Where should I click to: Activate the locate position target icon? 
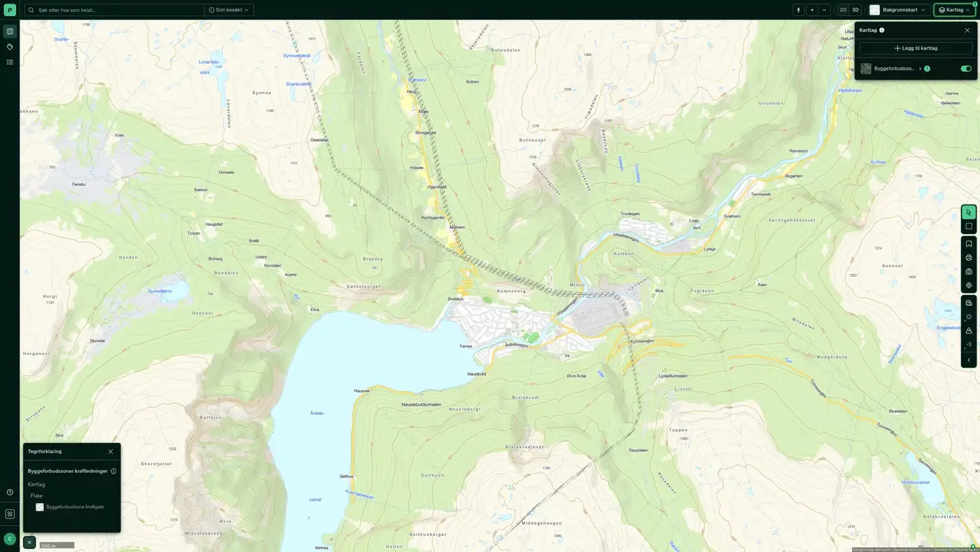coord(969,285)
